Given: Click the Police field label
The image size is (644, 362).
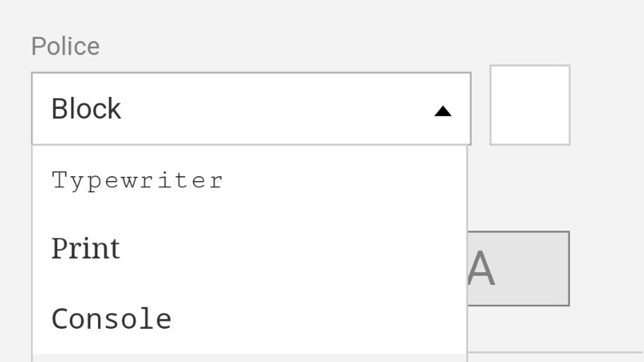Looking at the screenshot, I should tap(66, 47).
